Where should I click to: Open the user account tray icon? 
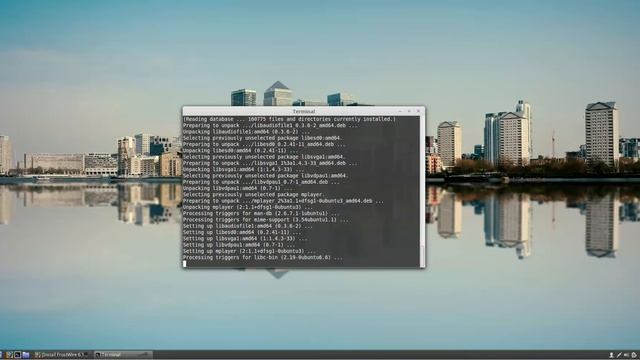(x=611, y=355)
